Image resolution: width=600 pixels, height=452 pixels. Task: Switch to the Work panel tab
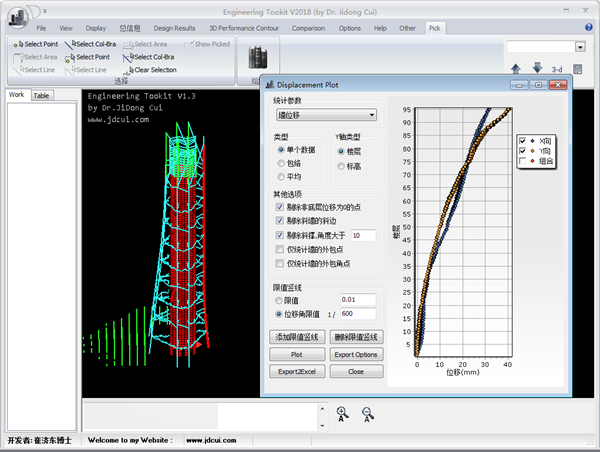point(16,95)
